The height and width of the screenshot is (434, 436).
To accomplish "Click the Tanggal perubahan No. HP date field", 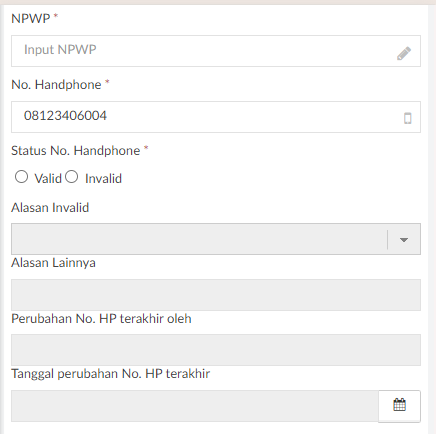I will pyautogui.click(x=195, y=406).
